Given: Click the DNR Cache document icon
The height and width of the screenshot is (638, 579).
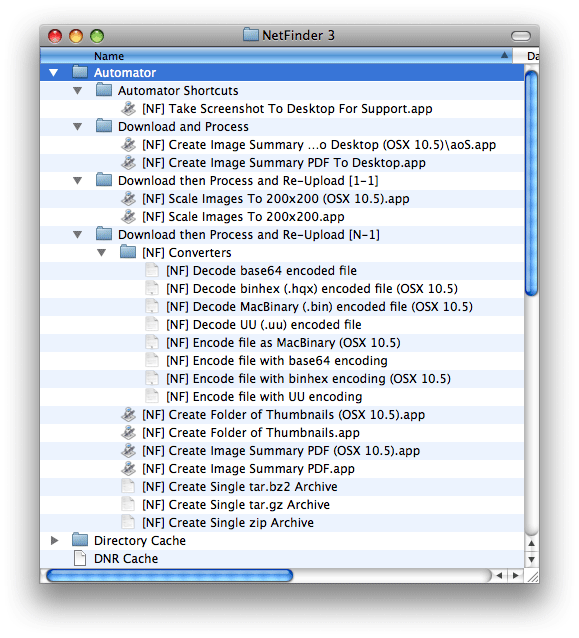Looking at the screenshot, I should click(80, 558).
